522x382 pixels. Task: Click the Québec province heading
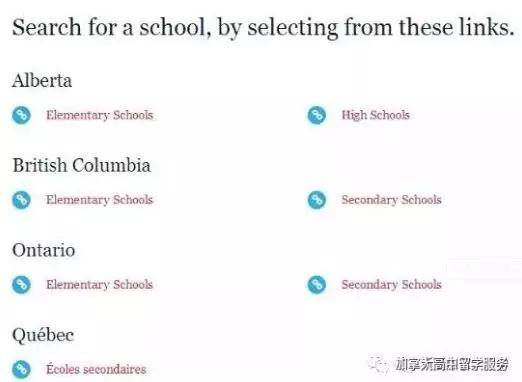pyautogui.click(x=43, y=335)
